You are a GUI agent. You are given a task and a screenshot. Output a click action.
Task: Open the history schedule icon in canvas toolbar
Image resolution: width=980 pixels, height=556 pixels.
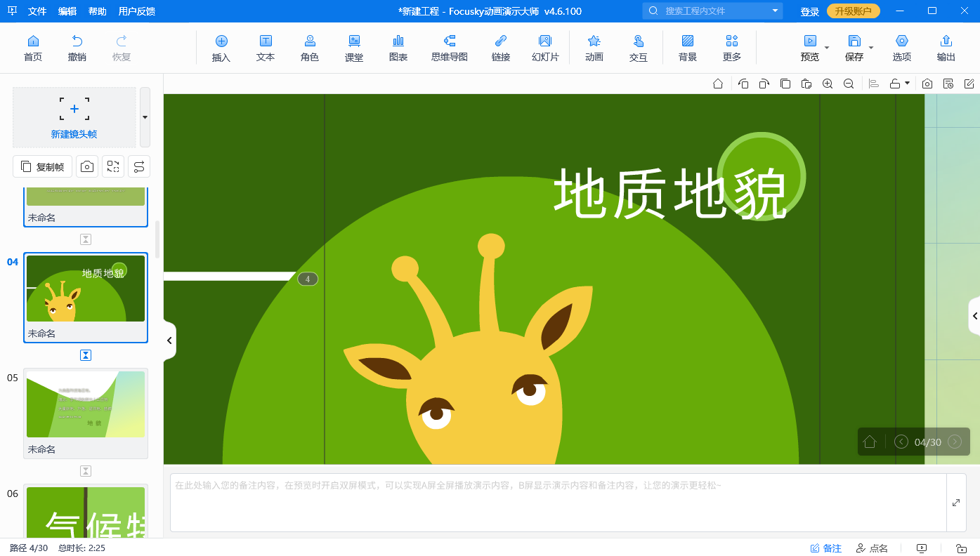[x=948, y=84]
